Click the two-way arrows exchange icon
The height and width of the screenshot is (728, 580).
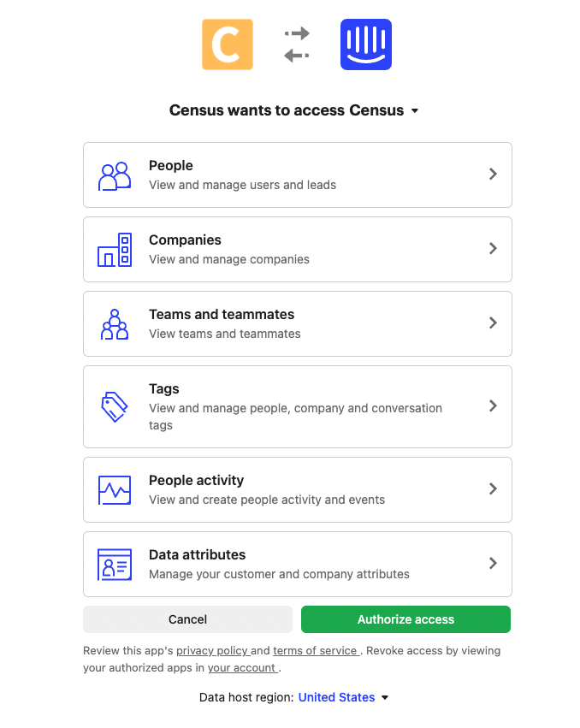pos(297,44)
